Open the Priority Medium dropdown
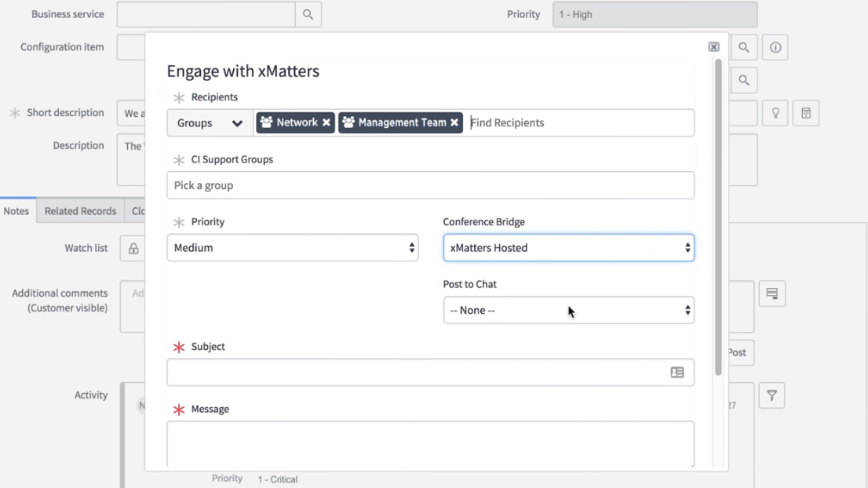This screenshot has width=868, height=488. click(292, 248)
